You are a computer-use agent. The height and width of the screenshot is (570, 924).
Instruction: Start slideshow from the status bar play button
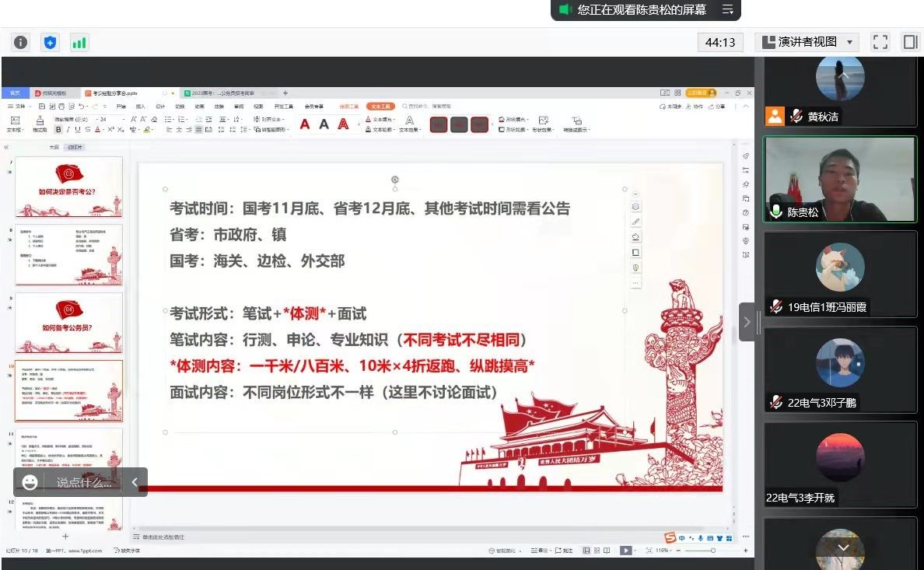tap(625, 551)
